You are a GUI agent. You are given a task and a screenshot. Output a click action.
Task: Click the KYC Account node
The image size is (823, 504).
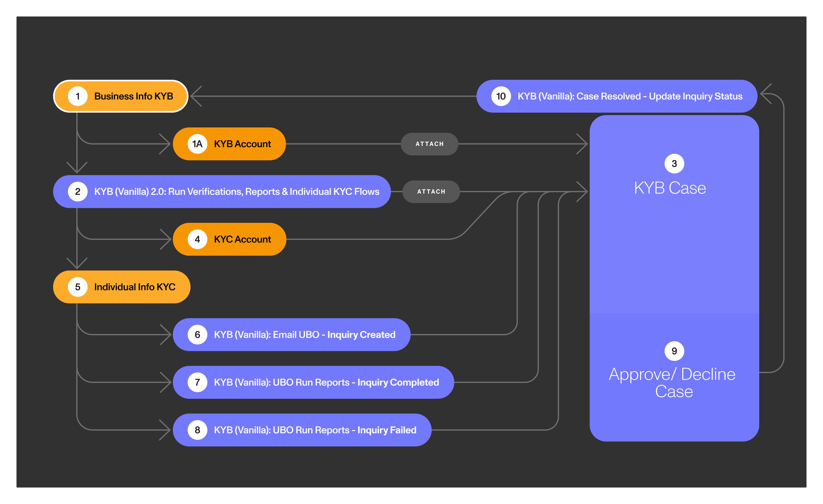tap(242, 239)
